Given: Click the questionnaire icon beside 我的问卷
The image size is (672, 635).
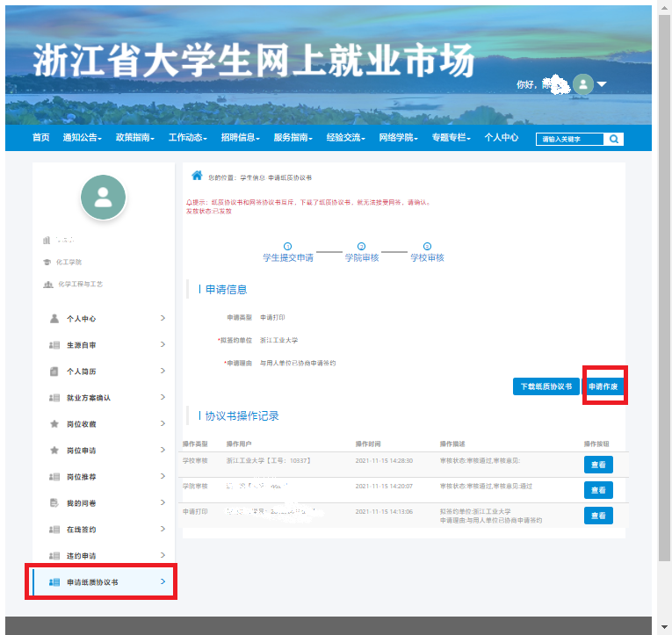Looking at the screenshot, I should (54, 503).
